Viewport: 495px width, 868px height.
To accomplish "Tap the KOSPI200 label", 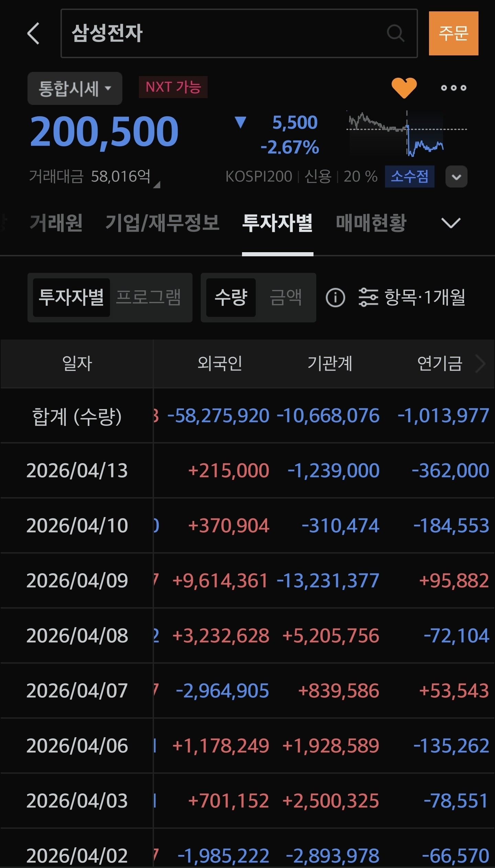I will coord(258,176).
